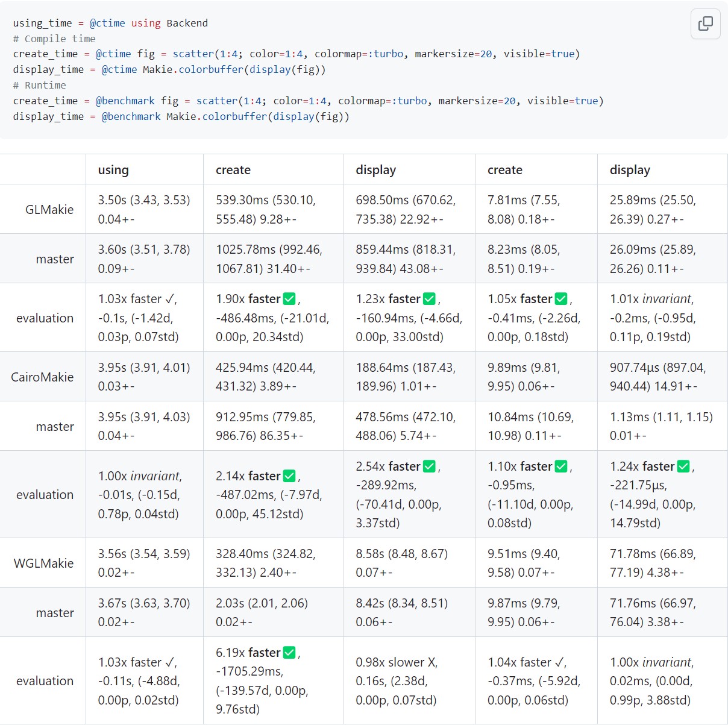Click green checkmark beside 1.05x faster
The height and width of the screenshot is (725, 728).
[561, 299]
